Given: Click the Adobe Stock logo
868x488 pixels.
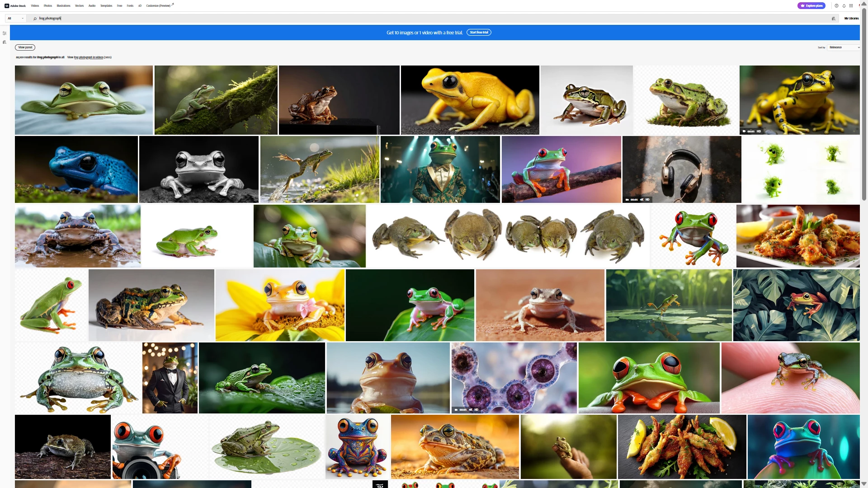Looking at the screenshot, I should (15, 6).
